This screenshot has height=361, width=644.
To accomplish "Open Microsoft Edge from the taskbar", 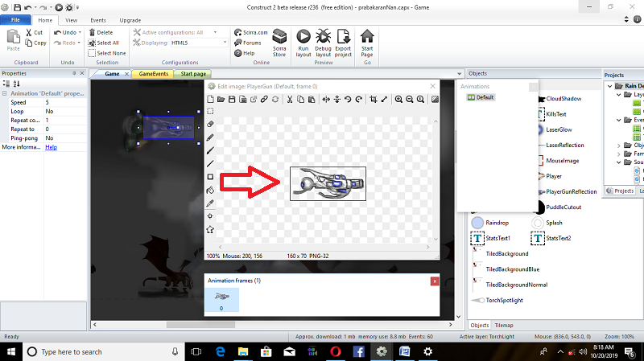I will click(221, 351).
